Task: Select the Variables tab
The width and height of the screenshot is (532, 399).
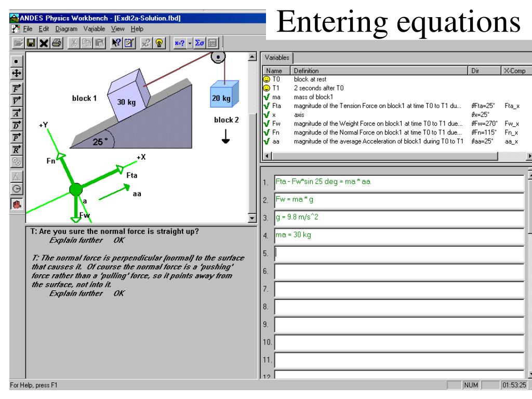Action: 277,58
